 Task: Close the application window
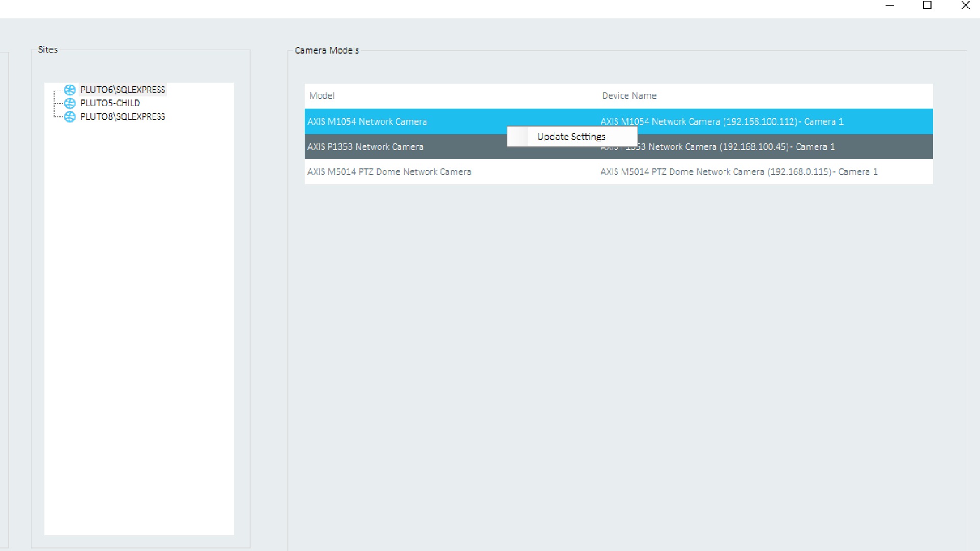[x=965, y=6]
